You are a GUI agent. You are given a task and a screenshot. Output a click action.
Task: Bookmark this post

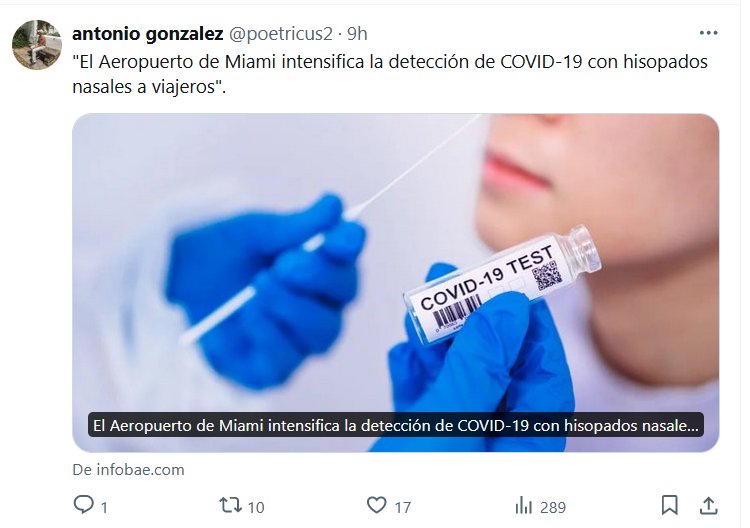pos(670,506)
